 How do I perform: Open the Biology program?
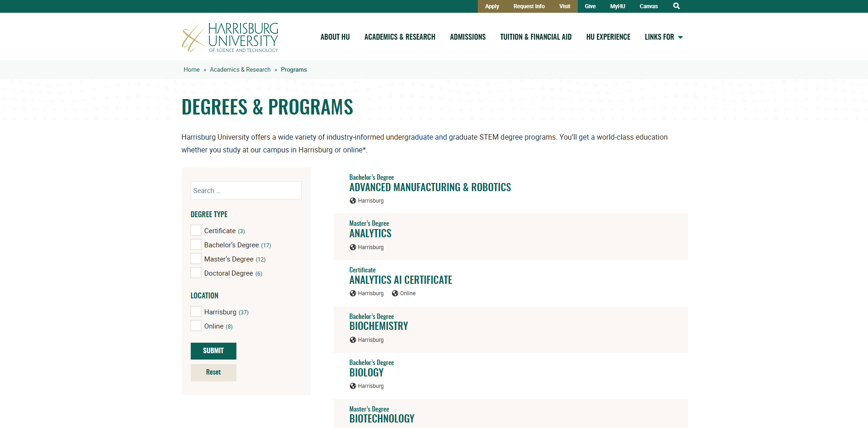tap(366, 373)
